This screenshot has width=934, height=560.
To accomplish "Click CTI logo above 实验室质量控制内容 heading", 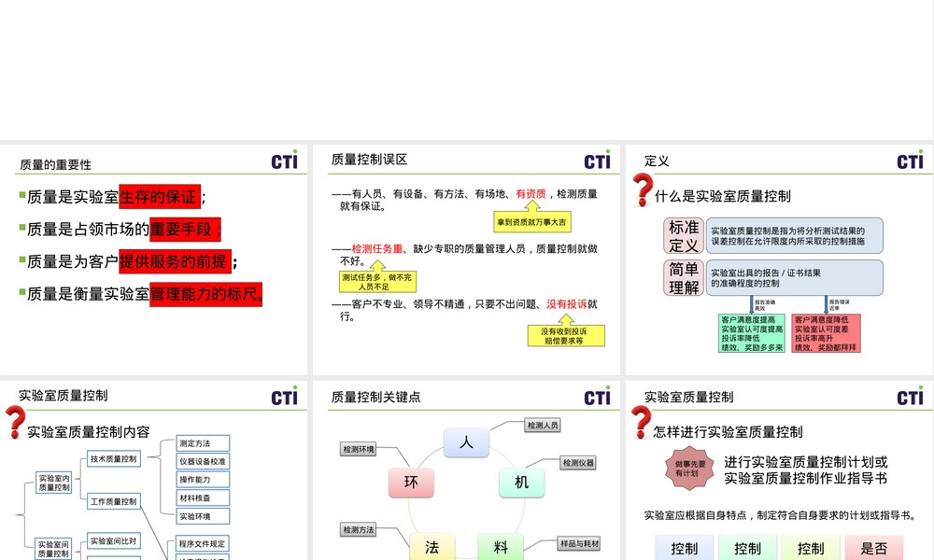I will pyautogui.click(x=284, y=397).
